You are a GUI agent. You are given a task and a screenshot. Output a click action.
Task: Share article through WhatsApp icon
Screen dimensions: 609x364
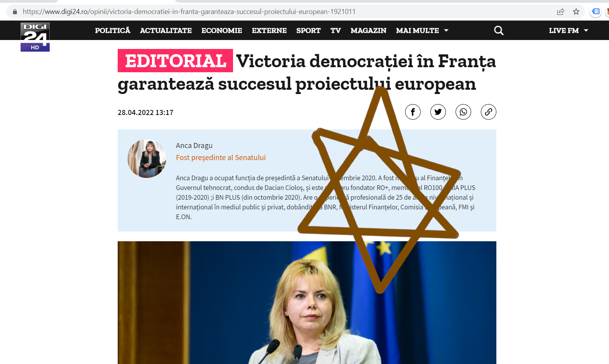point(463,112)
